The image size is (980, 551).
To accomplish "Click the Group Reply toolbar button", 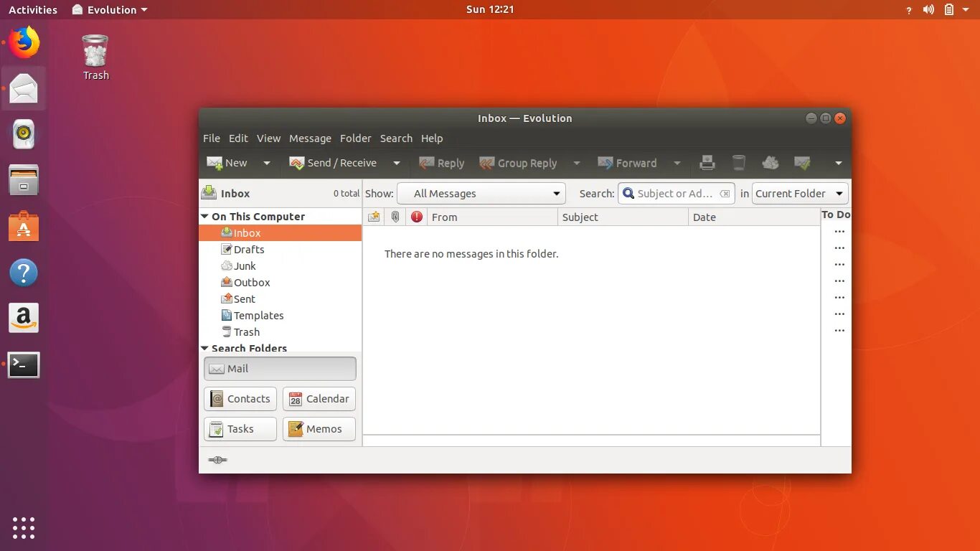I will coord(518,163).
